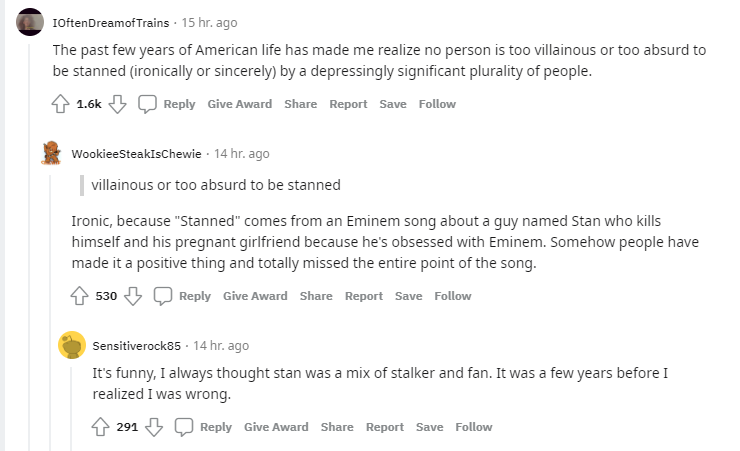Viewport: 740px width, 451px height.
Task: Upvote IOftenDreamofTrains' comment
Action: coord(60,104)
